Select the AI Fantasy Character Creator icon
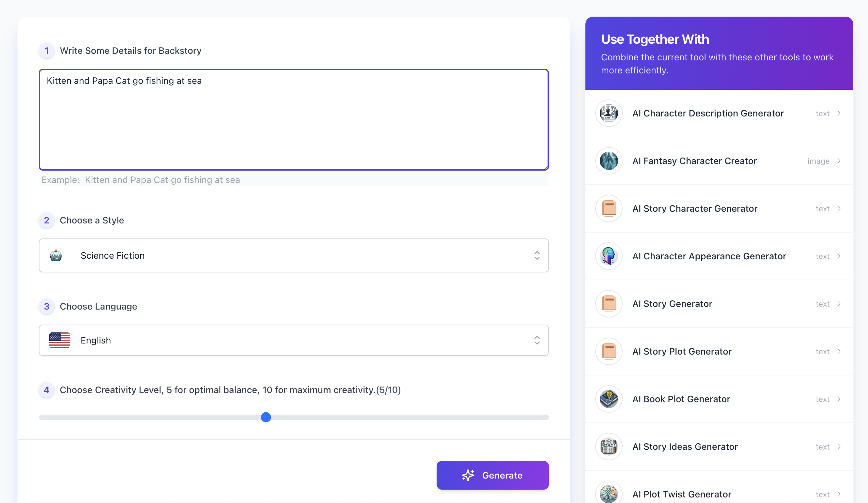Image resolution: width=868 pixels, height=503 pixels. click(x=608, y=161)
